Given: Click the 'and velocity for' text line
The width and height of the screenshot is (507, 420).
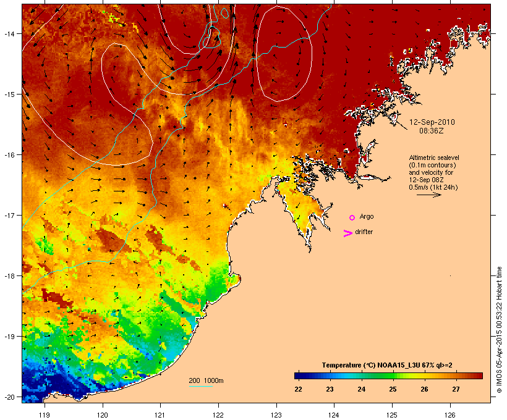Looking at the screenshot, I should (431, 172).
